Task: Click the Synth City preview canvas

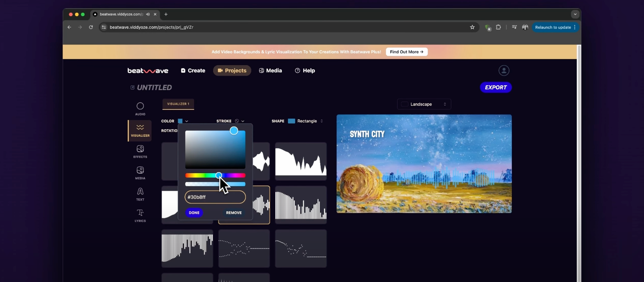Action: (x=424, y=164)
